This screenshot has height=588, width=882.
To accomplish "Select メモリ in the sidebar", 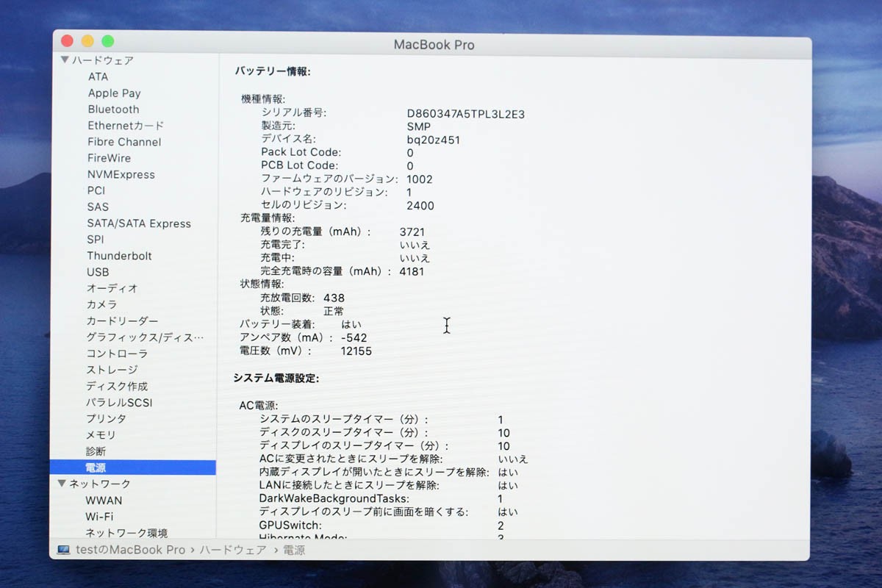I will click(x=101, y=435).
